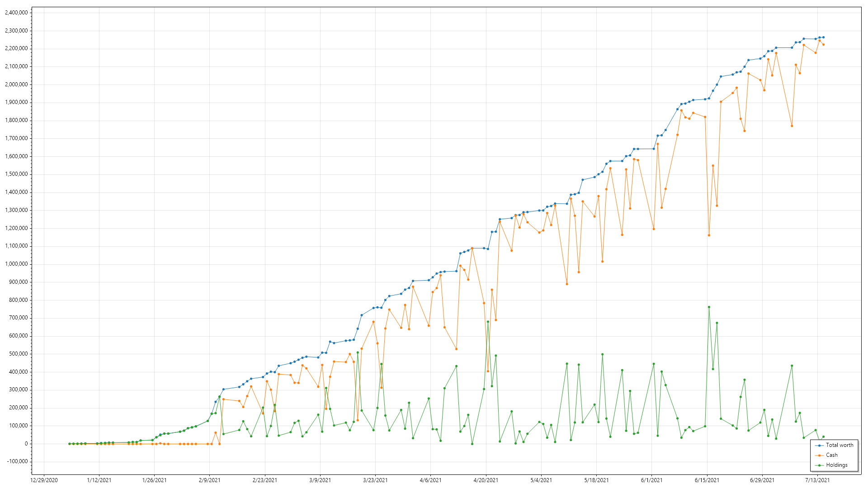The height and width of the screenshot is (488, 868).
Task: Click the highest green Holdings peak near 6/15/2021
Action: [x=709, y=307]
